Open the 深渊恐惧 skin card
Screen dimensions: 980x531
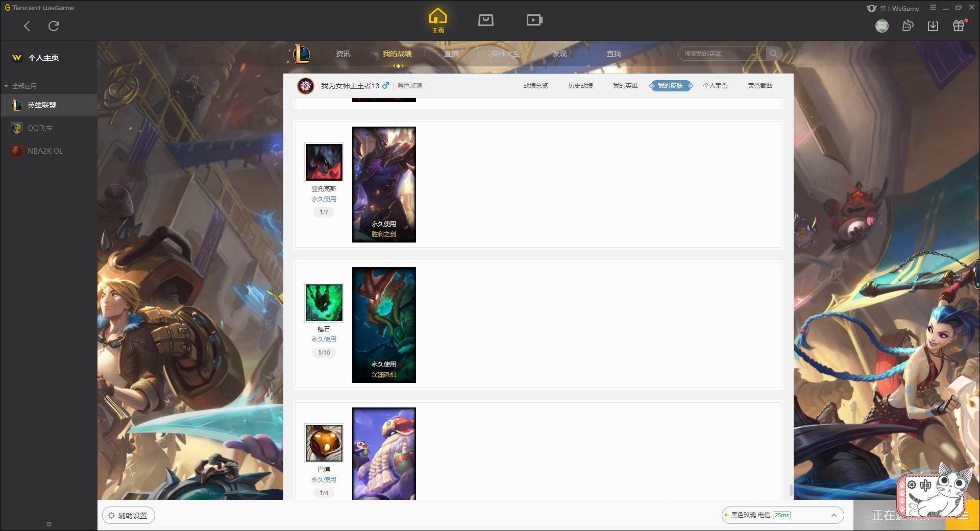[x=384, y=325]
